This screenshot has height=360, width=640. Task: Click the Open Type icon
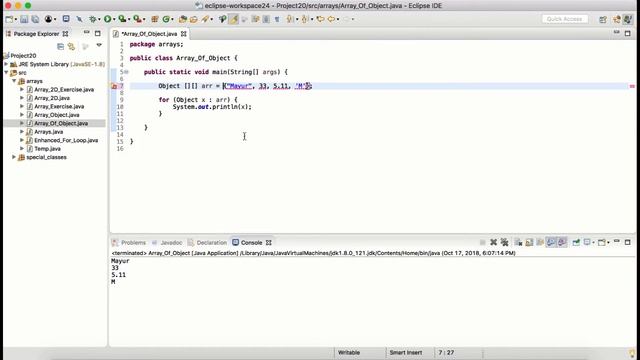183,19
